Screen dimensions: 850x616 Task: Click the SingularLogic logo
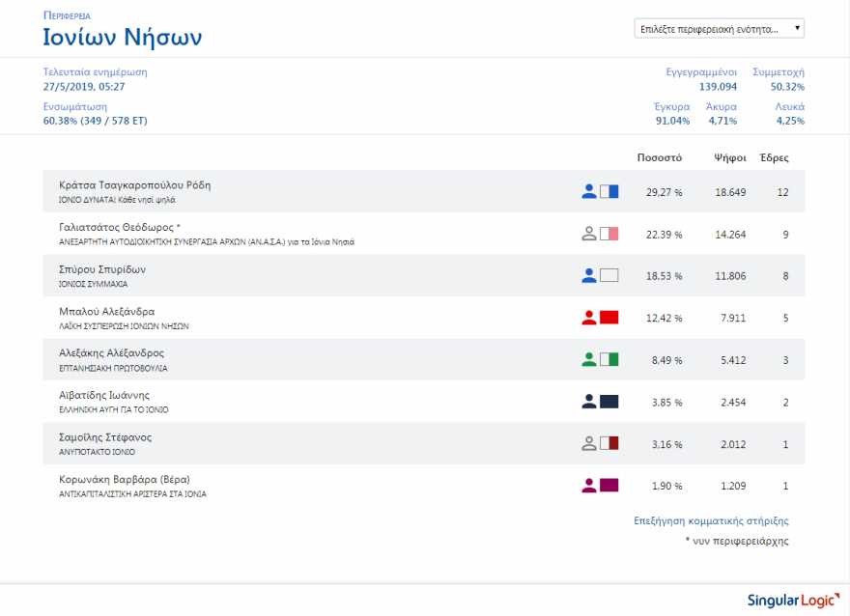pos(788,600)
